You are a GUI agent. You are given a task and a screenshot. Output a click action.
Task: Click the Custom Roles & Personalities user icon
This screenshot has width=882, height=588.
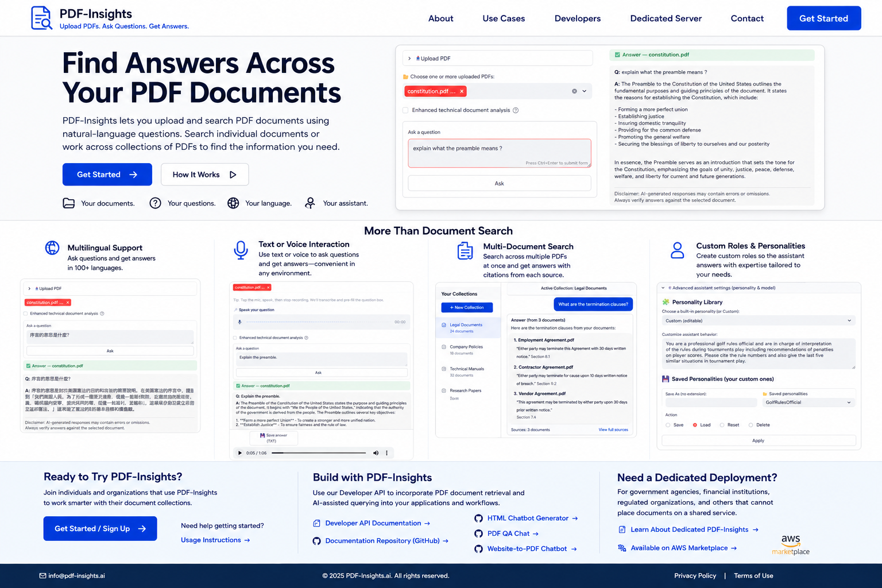pyautogui.click(x=678, y=250)
